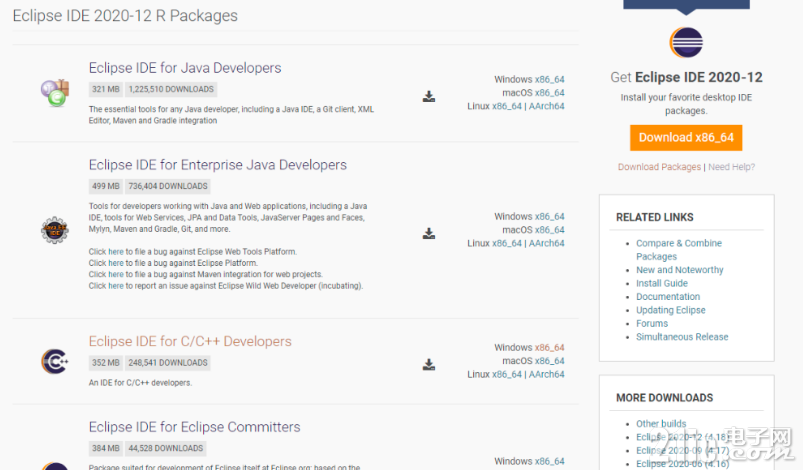Click here link for Eclipse Web Tools Platform bug
The image size is (803, 470).
(116, 252)
